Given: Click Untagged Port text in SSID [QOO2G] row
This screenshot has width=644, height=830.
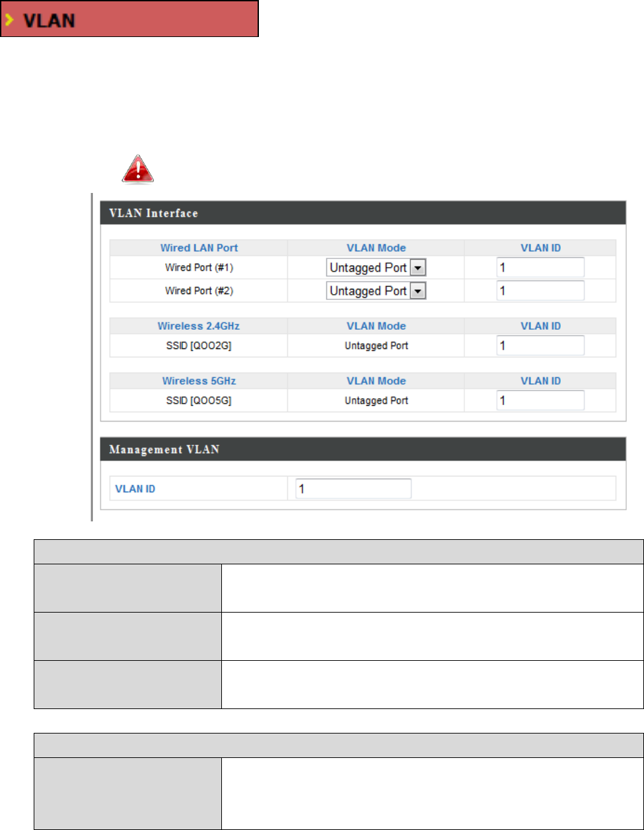Looking at the screenshot, I should point(376,346).
